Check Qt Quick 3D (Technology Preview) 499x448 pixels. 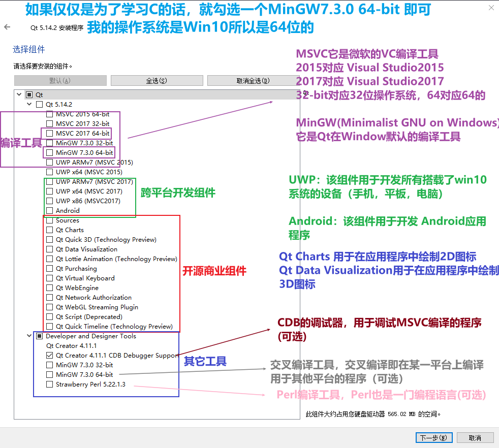tap(50, 239)
